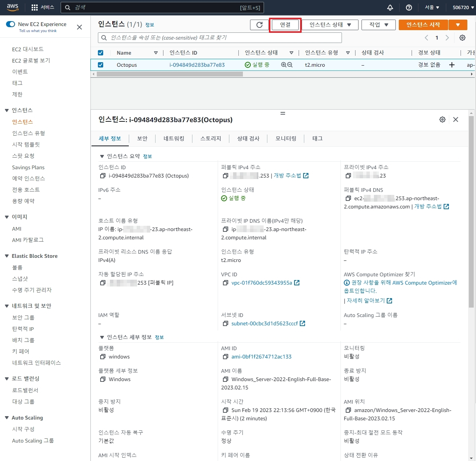The width and height of the screenshot is (476, 461).
Task: Copy the public IPv4 DNS
Action: [348, 199]
